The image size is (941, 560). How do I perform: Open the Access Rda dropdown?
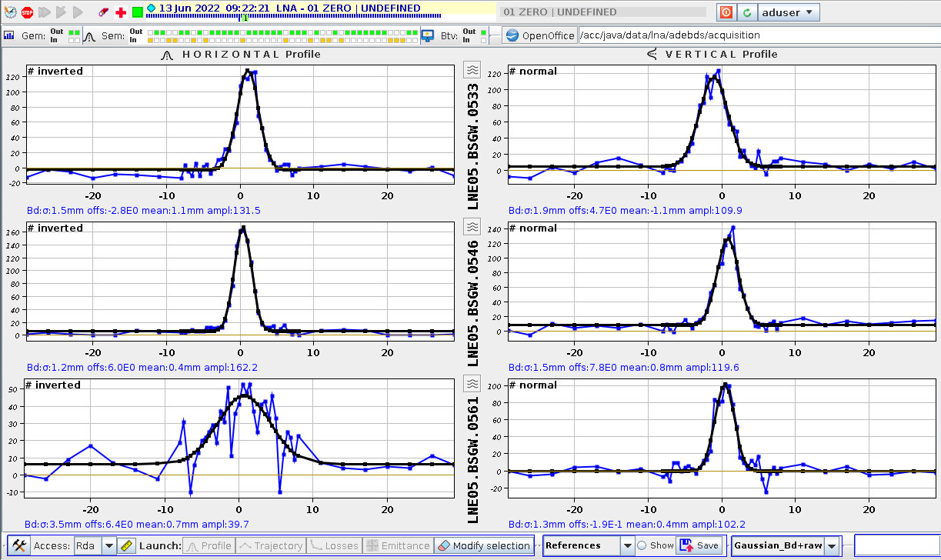(95, 545)
